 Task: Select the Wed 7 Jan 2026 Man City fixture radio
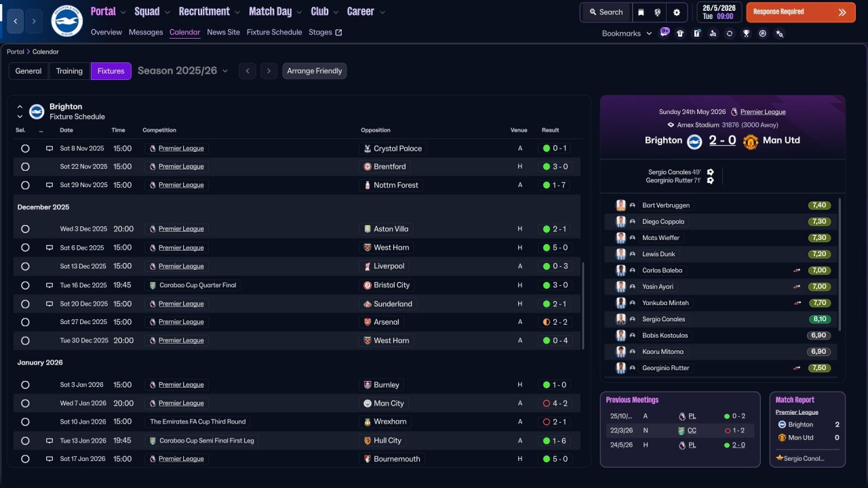[25, 403]
